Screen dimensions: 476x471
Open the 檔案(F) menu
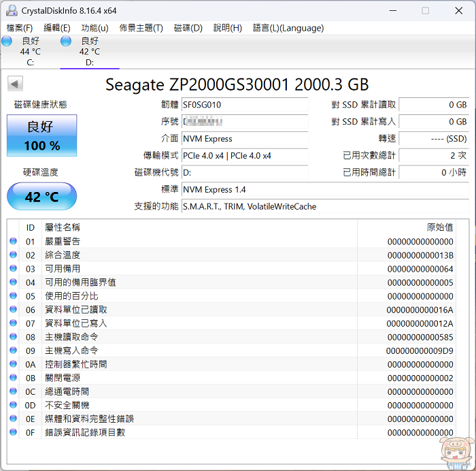[20, 28]
